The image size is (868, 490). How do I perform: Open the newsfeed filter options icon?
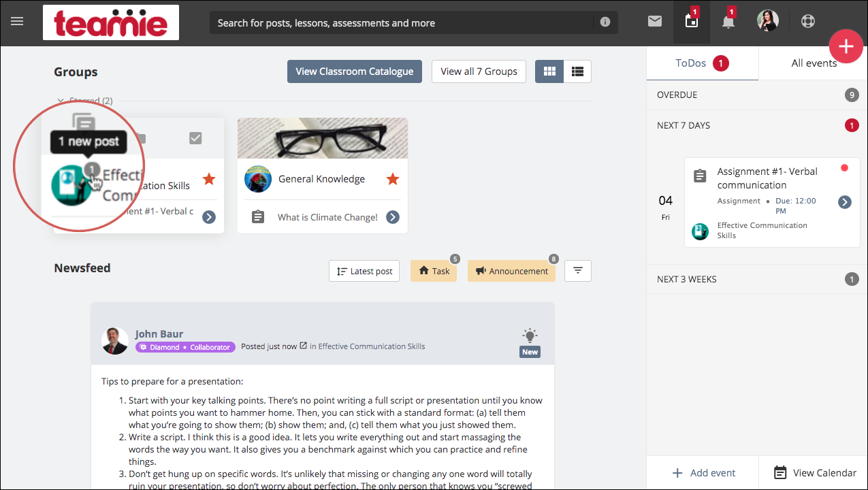(x=578, y=271)
